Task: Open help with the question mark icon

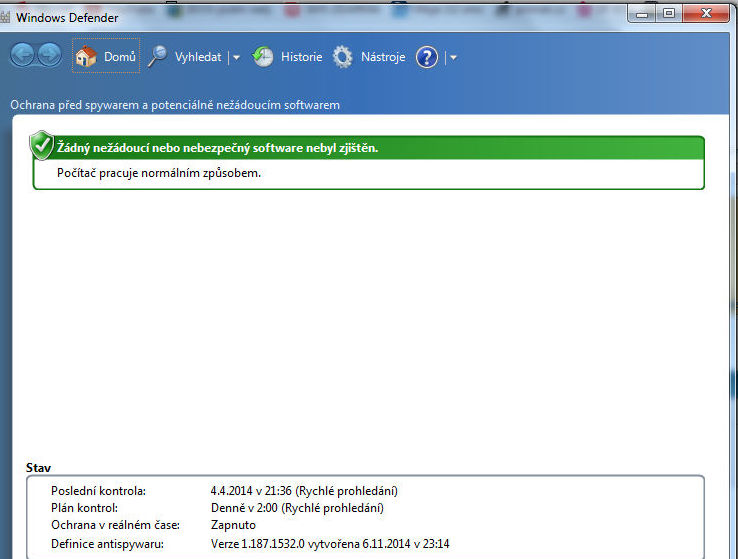Action: (x=427, y=57)
